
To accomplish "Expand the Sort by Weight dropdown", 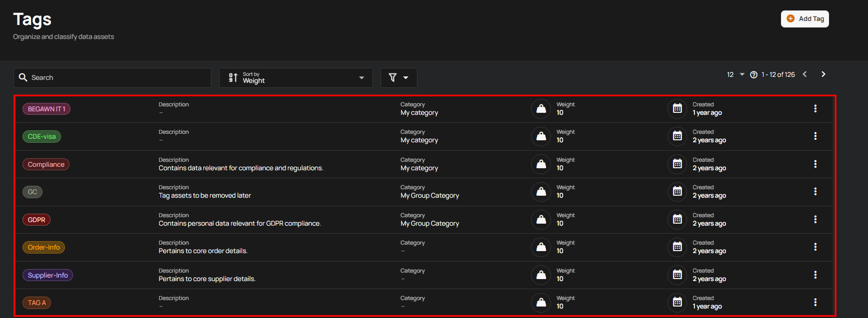I will pyautogui.click(x=296, y=78).
